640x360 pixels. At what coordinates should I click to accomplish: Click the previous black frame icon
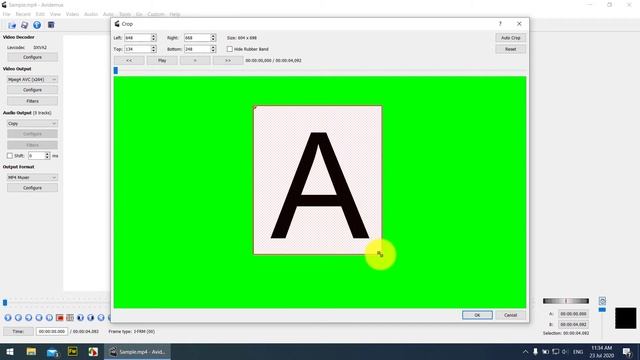80,318
